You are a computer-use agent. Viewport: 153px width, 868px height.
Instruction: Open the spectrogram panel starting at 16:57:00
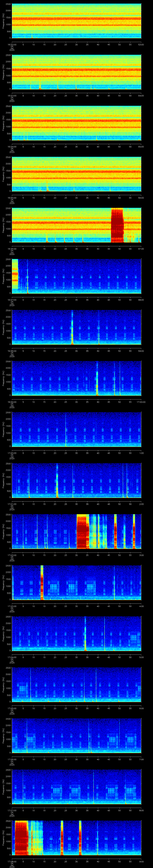click(76, 276)
